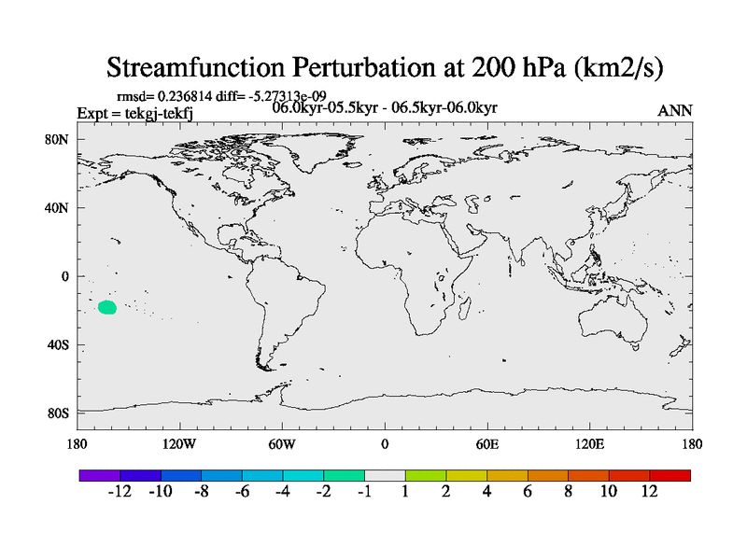747x560 pixels.
Task: Click the '-8' value label under the colorbar
Action: [201, 492]
